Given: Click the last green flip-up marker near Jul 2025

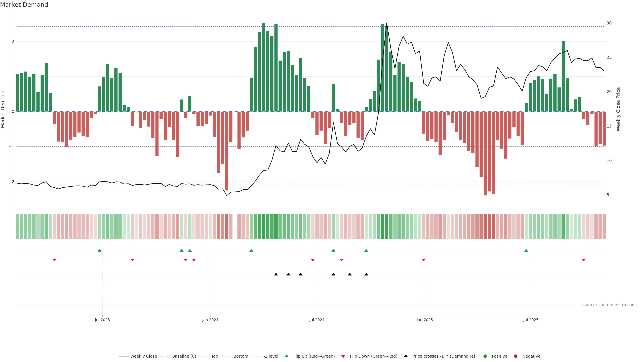Looking at the screenshot, I should pyautogui.click(x=526, y=250).
